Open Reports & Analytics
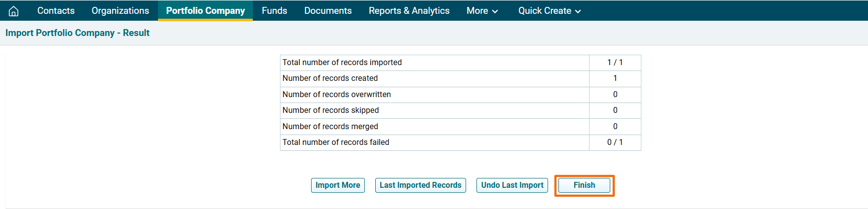 click(409, 11)
